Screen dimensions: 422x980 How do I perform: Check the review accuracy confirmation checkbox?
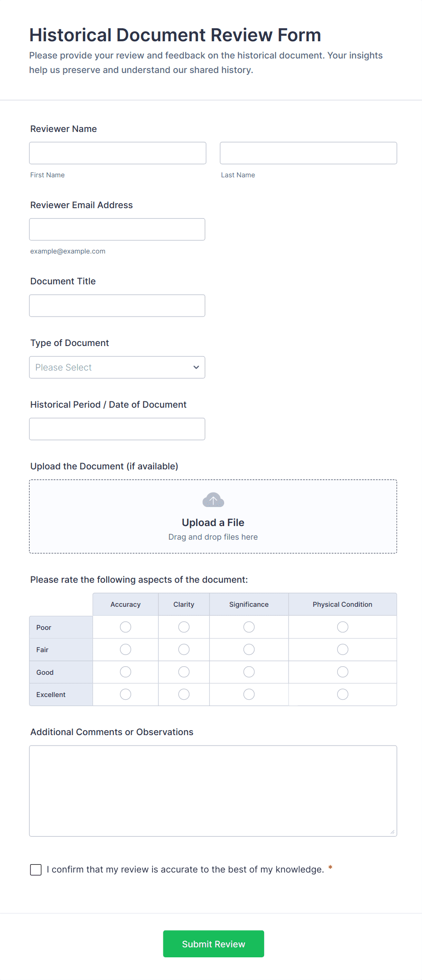tap(35, 869)
